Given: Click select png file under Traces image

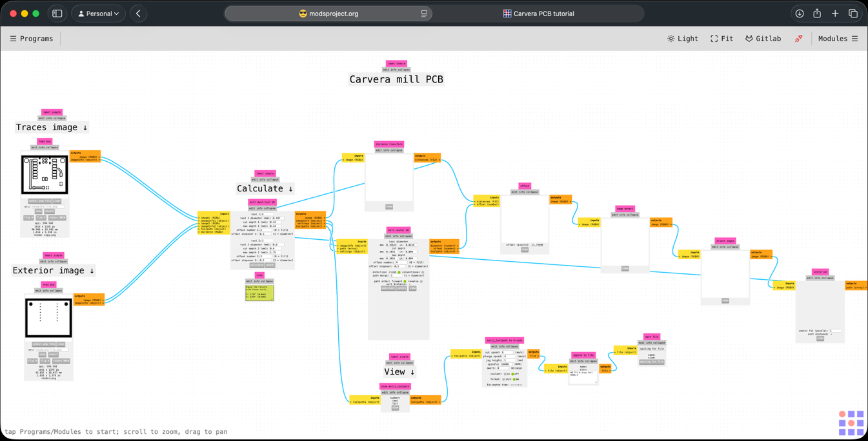Looking at the screenshot, I should click(x=40, y=201).
